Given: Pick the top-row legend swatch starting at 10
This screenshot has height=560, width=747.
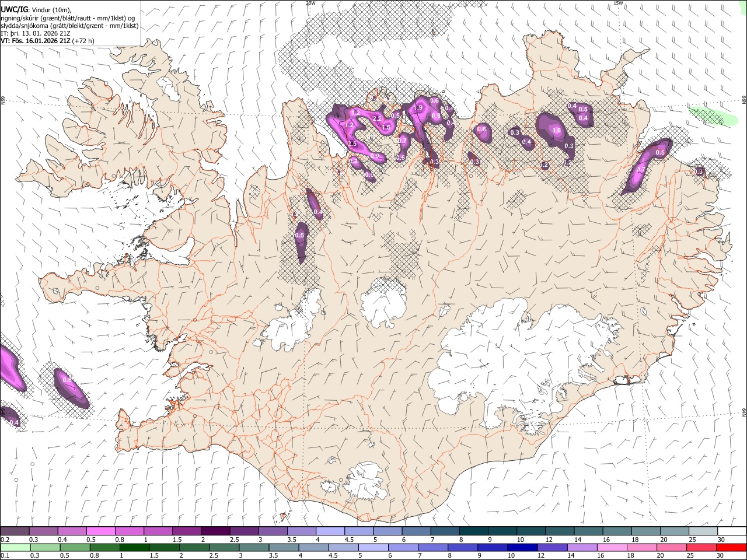Looking at the screenshot, I should click(530, 531).
